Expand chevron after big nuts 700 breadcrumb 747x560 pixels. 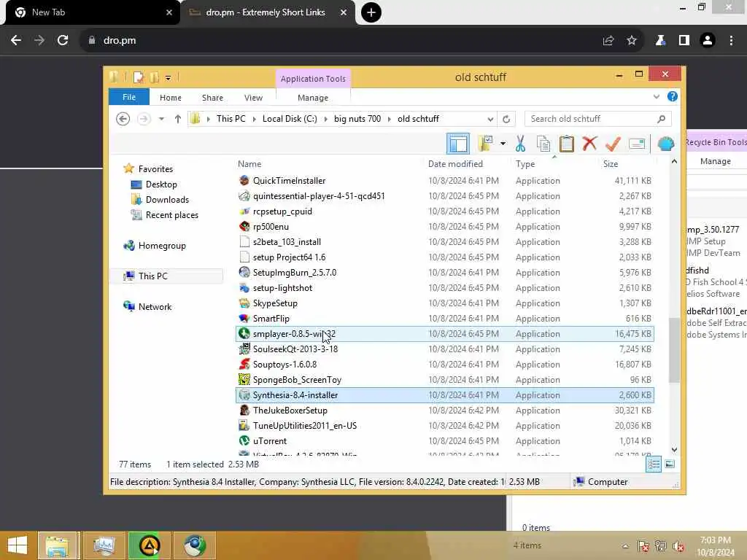390,119
